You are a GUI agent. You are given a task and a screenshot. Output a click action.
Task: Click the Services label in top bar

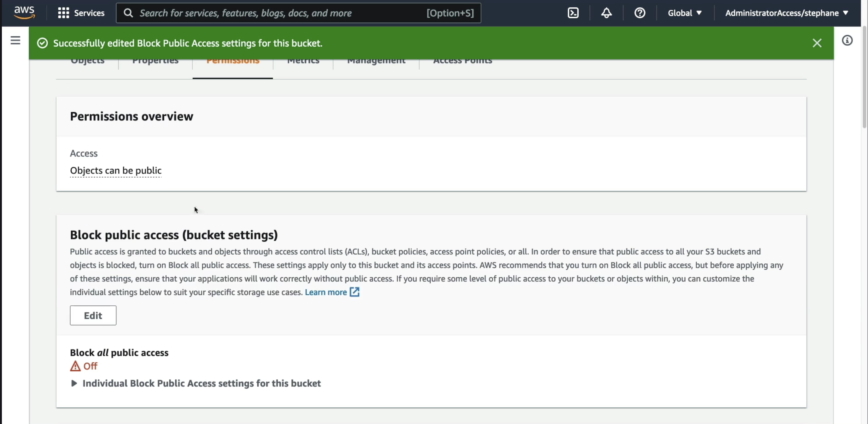[89, 13]
